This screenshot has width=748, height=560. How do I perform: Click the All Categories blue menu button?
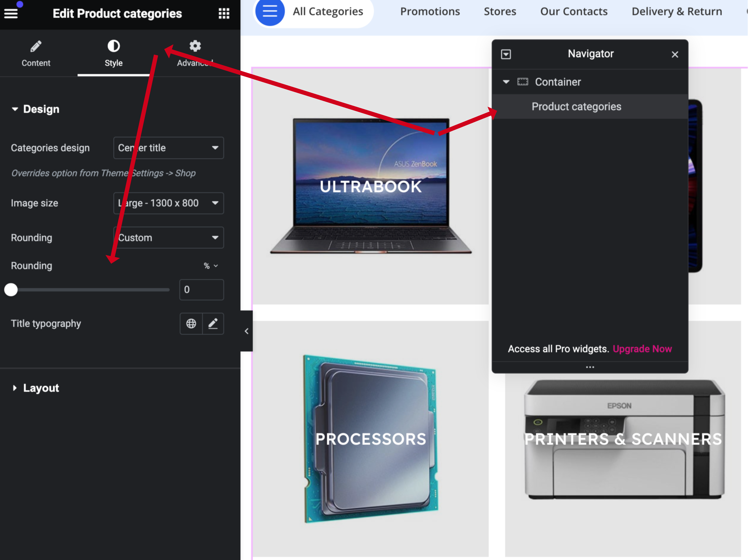(x=270, y=12)
